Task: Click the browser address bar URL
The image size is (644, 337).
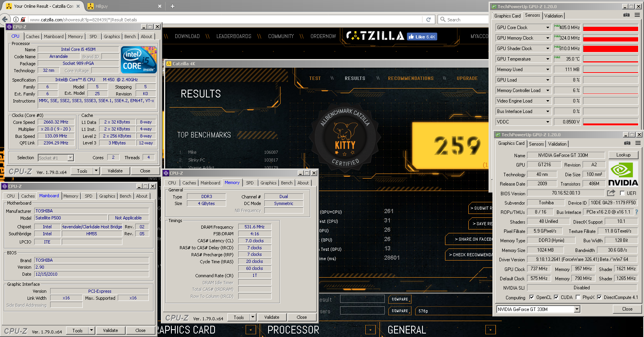Action: click(x=226, y=19)
